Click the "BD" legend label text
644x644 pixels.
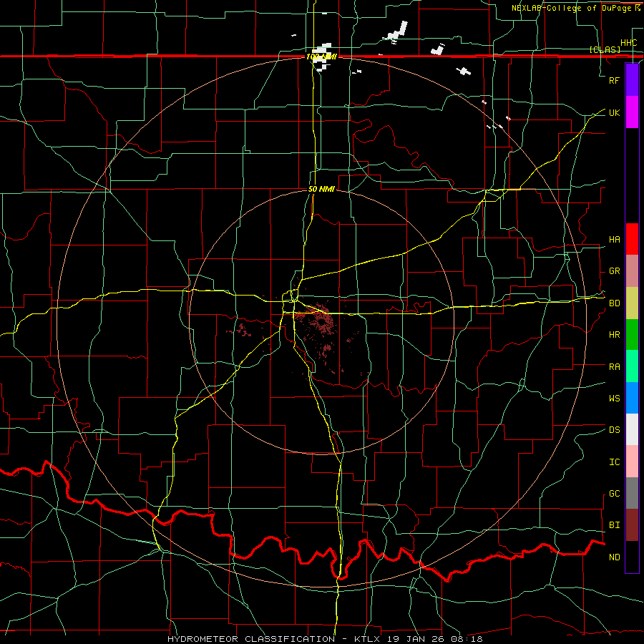point(614,303)
